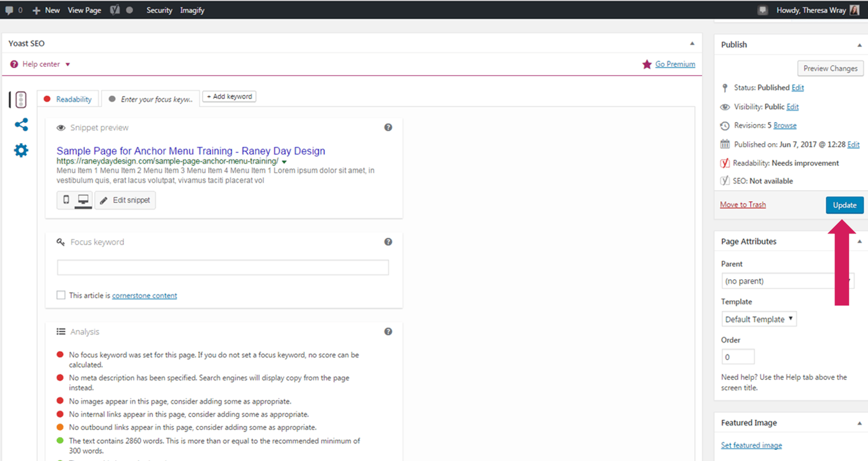Click the Yoast SEO score icon in Publish
The width and height of the screenshot is (868, 461).
pyautogui.click(x=725, y=181)
